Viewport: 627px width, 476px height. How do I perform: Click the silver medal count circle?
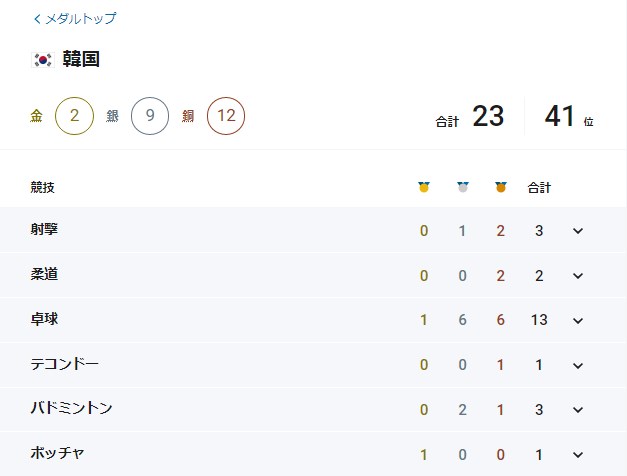click(150, 116)
